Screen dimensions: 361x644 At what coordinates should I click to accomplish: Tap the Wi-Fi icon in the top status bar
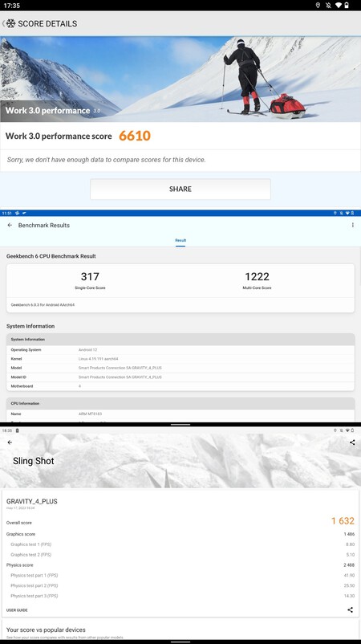tap(339, 6)
